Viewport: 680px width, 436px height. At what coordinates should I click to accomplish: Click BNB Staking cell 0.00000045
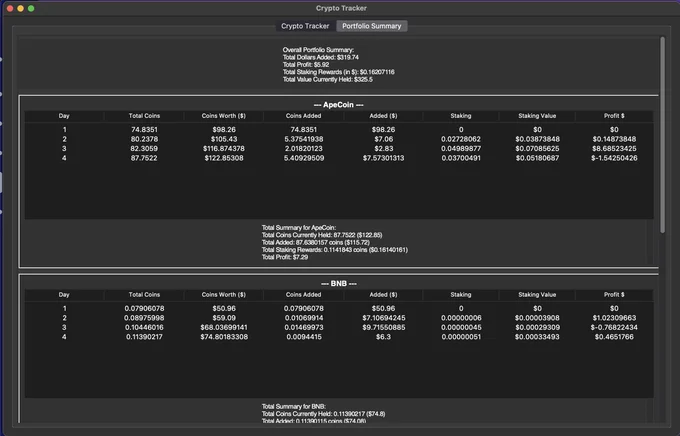[x=461, y=328]
